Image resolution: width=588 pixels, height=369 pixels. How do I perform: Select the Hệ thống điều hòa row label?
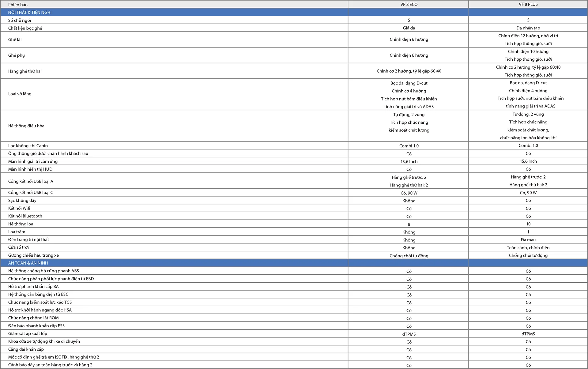pyautogui.click(x=26, y=126)
